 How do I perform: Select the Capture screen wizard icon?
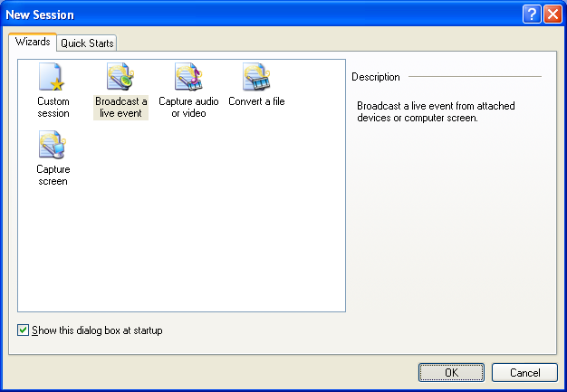(53, 146)
